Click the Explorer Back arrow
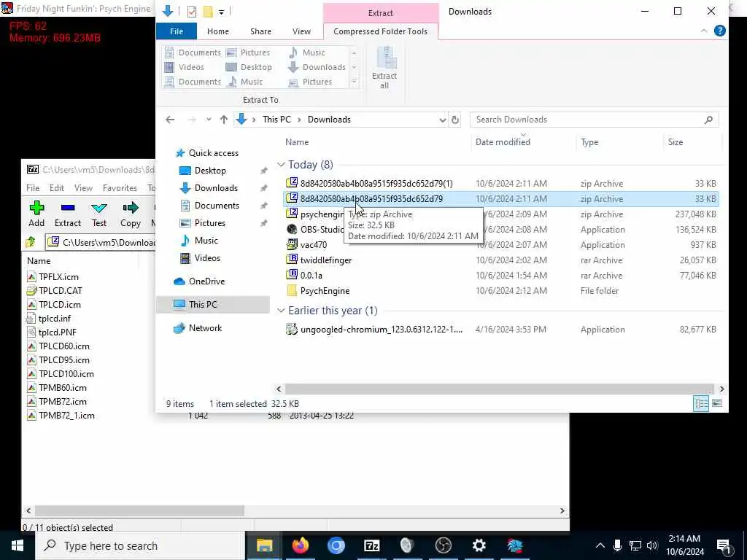The image size is (747, 560). [x=170, y=120]
